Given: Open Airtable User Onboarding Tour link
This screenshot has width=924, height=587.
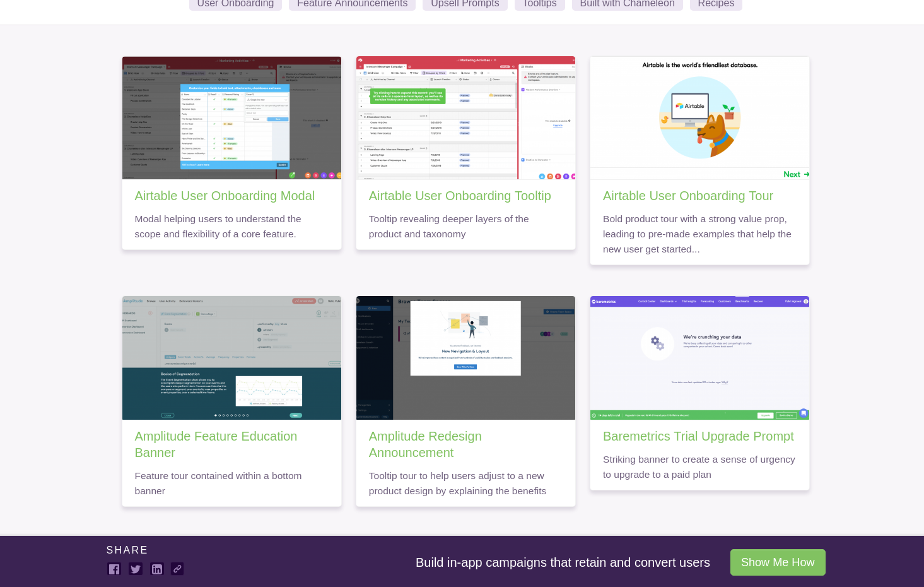Looking at the screenshot, I should (x=688, y=196).
